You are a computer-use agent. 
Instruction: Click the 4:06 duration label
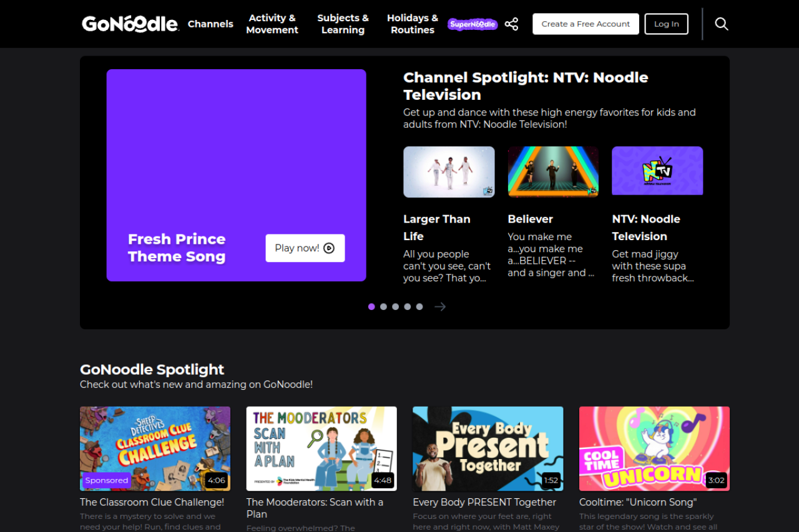tap(217, 480)
